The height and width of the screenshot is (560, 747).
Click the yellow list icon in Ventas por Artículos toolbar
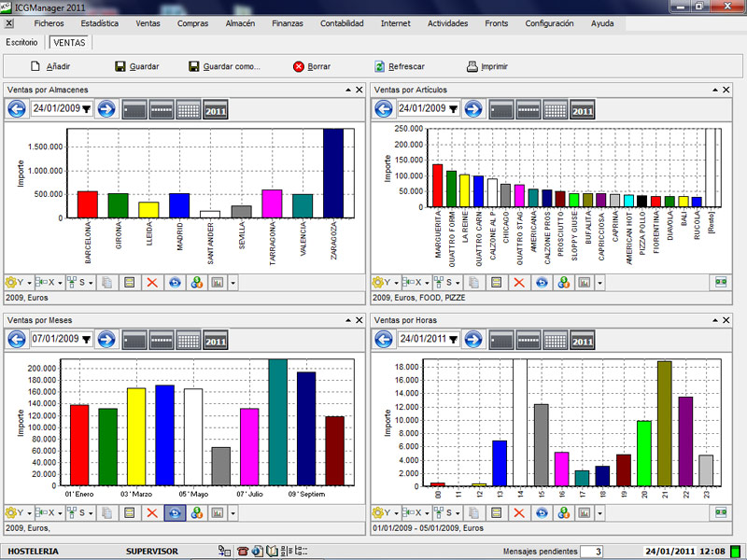coord(497,282)
